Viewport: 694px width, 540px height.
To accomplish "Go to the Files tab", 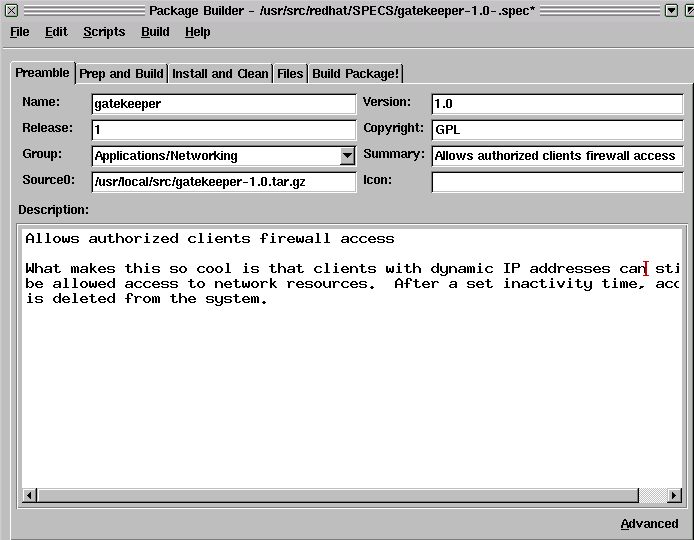I will (x=290, y=74).
